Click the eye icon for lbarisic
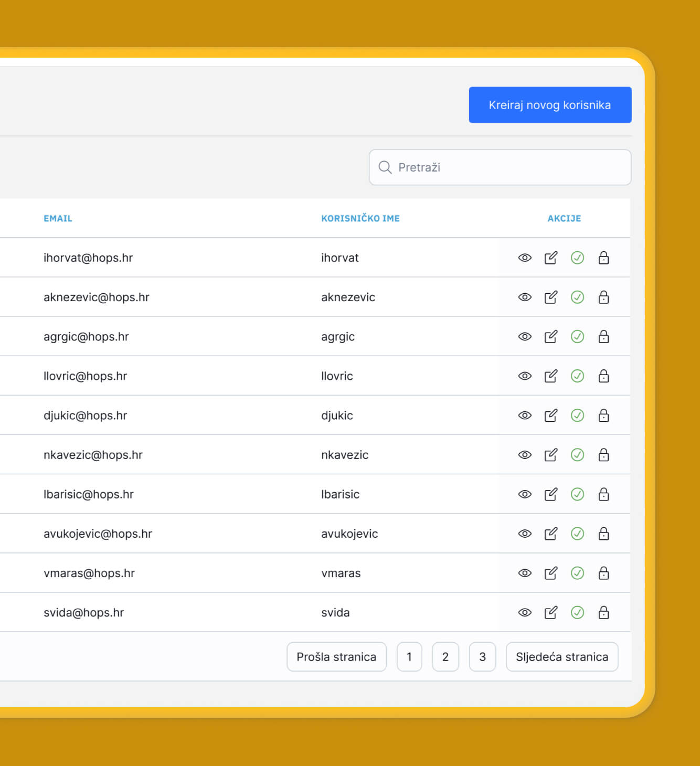 coord(525,494)
